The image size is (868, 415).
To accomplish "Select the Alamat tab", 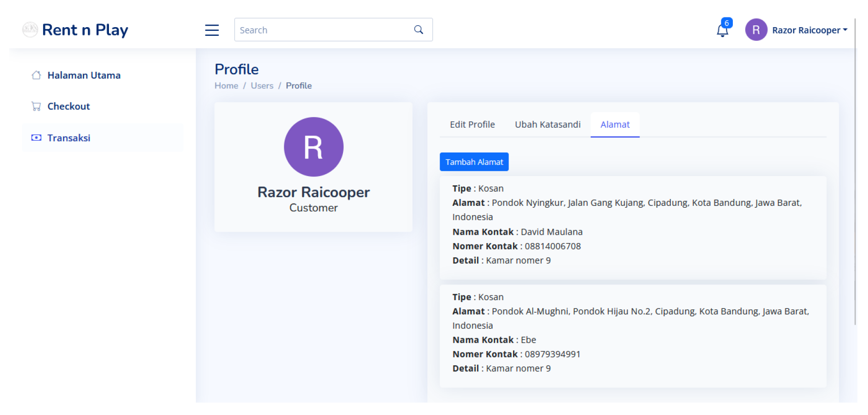I will point(615,125).
